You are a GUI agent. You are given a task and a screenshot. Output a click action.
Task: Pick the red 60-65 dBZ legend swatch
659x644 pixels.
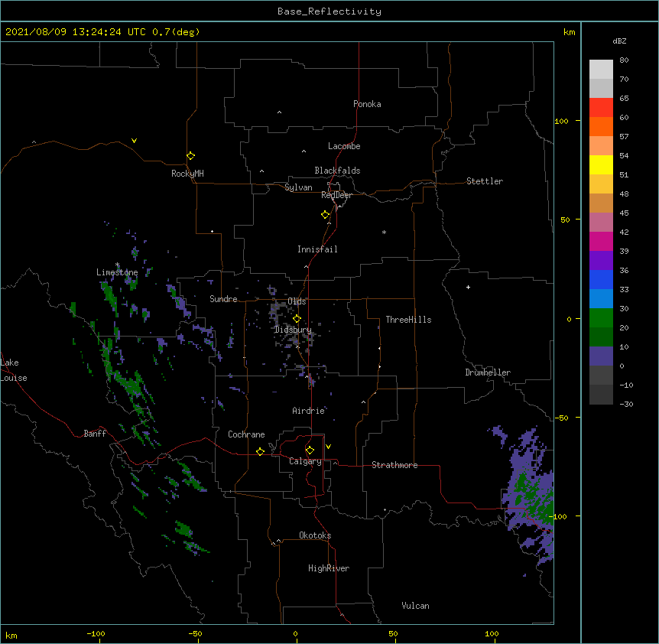click(601, 107)
